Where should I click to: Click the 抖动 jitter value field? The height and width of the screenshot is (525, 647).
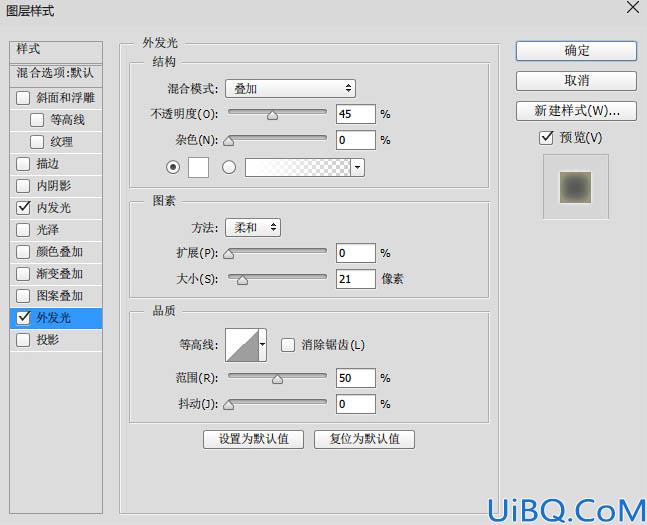[356, 404]
